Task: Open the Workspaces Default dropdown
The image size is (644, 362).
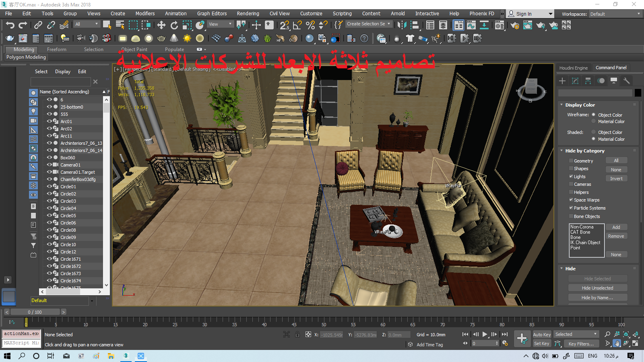Action: point(615,14)
